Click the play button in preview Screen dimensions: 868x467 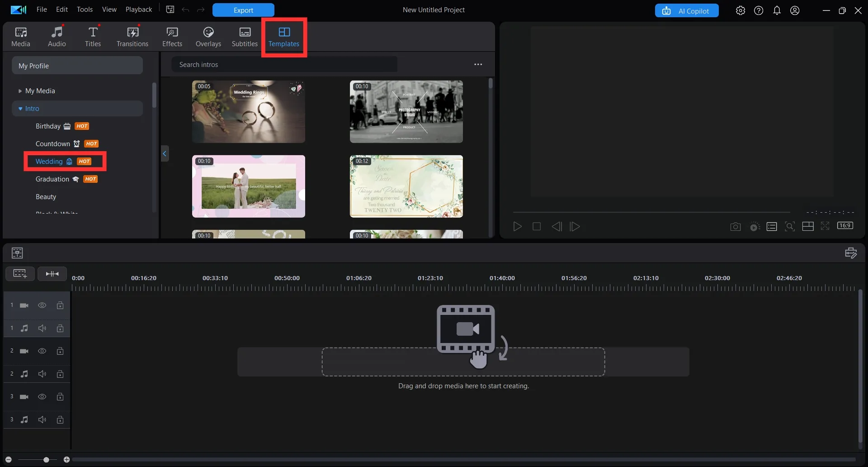(x=517, y=227)
